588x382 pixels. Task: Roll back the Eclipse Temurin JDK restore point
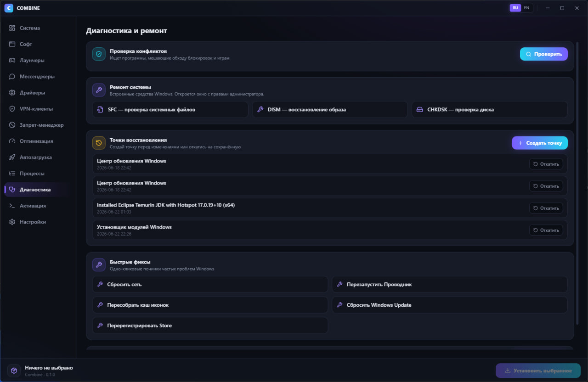[546, 208]
